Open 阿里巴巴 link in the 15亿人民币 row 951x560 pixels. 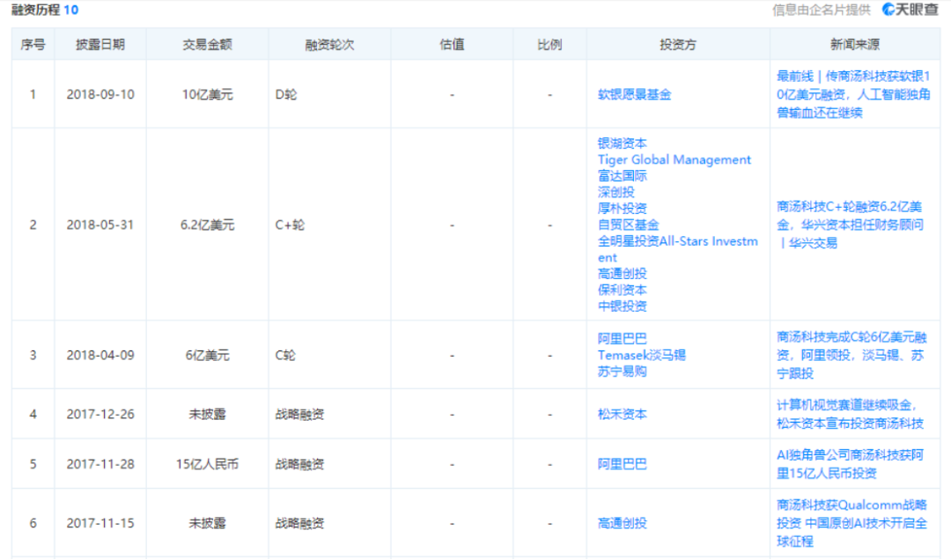pyautogui.click(x=623, y=464)
